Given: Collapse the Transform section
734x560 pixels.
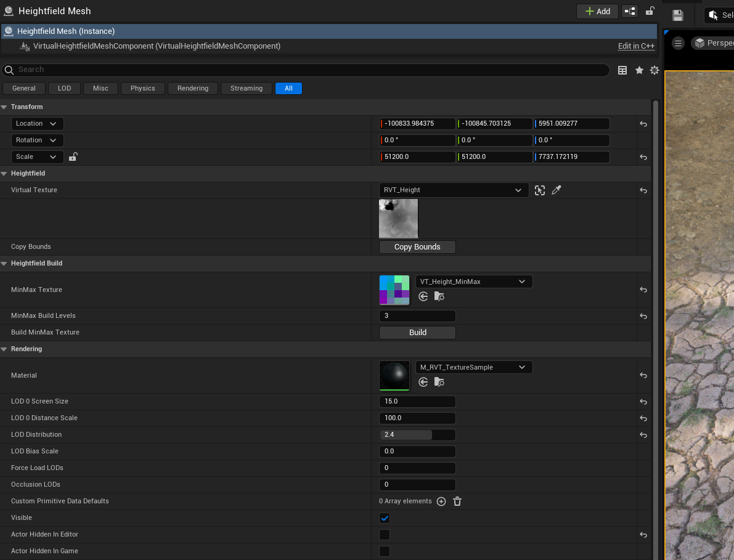Looking at the screenshot, I should pyautogui.click(x=6, y=107).
